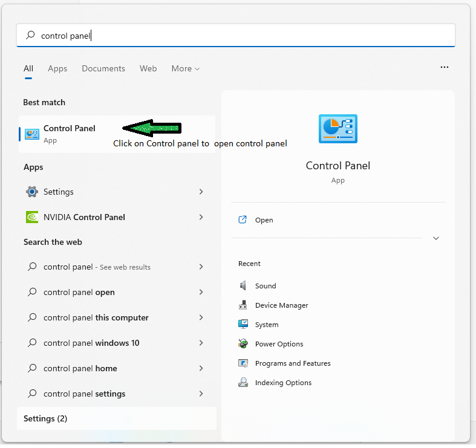
Task: Click search icon beside 'control panel this computer'
Action: 32,318
